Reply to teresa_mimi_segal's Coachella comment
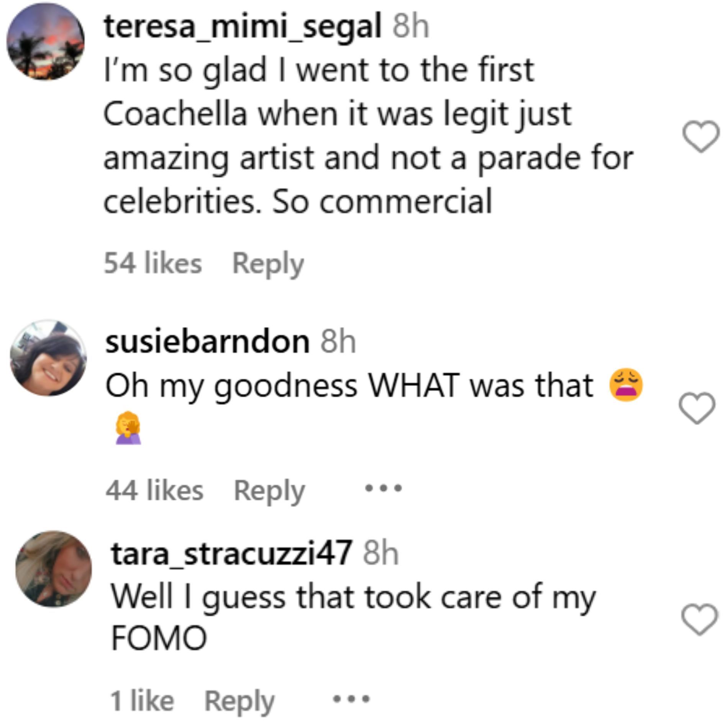Image resolution: width=728 pixels, height=728 pixels. 268,264
